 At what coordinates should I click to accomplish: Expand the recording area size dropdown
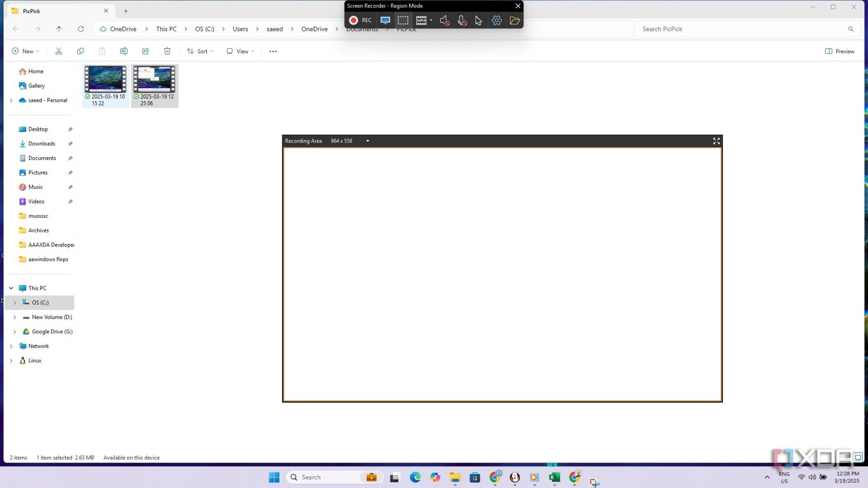click(367, 141)
